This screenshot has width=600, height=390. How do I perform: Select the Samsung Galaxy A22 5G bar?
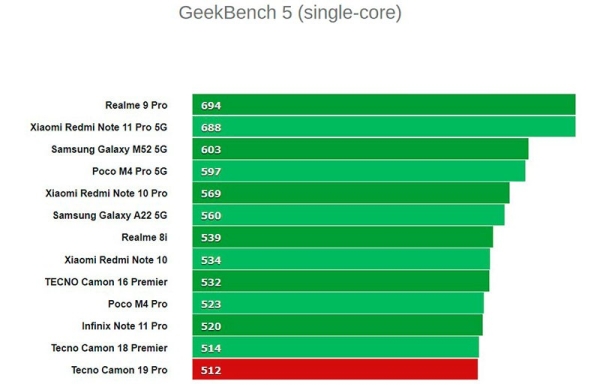(x=348, y=215)
